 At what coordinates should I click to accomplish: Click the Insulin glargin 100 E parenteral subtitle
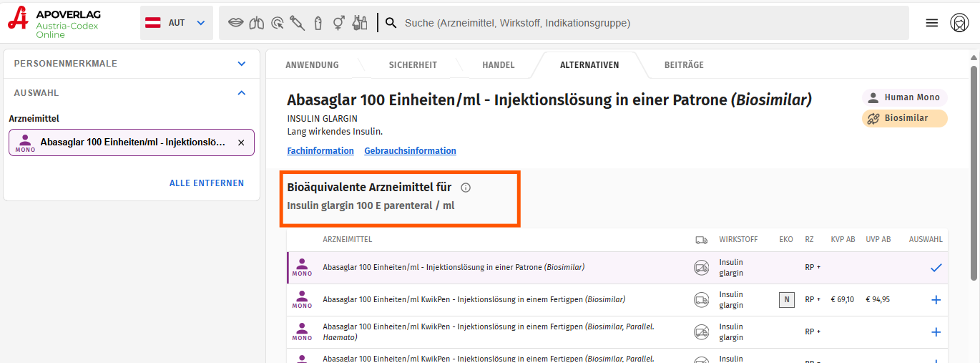click(x=371, y=206)
